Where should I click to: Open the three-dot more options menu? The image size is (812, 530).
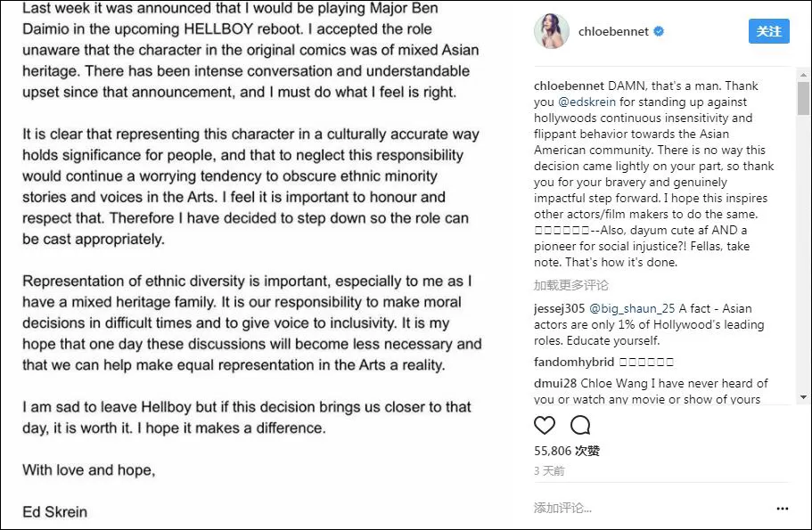click(783, 509)
